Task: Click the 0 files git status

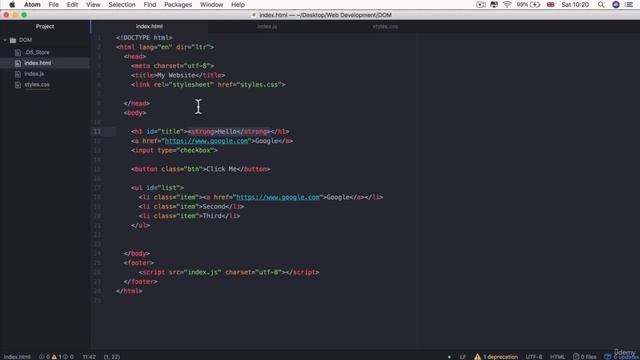Action: pos(584,357)
